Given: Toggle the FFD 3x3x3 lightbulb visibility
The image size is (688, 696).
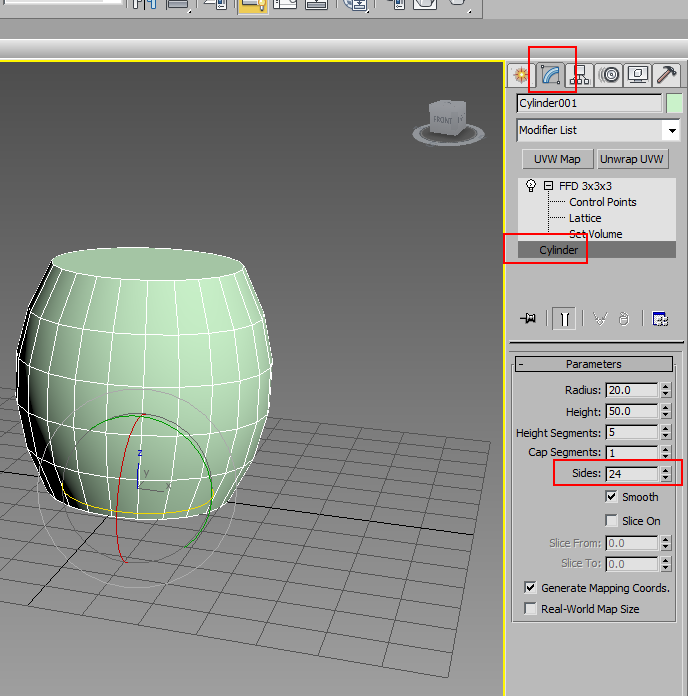Looking at the screenshot, I should [531, 186].
